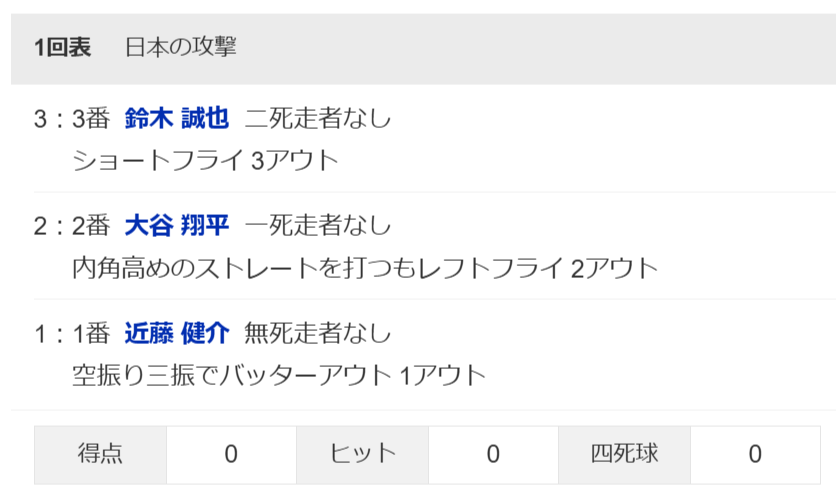Select the レフトフライ 2アウト result description

click(x=365, y=268)
